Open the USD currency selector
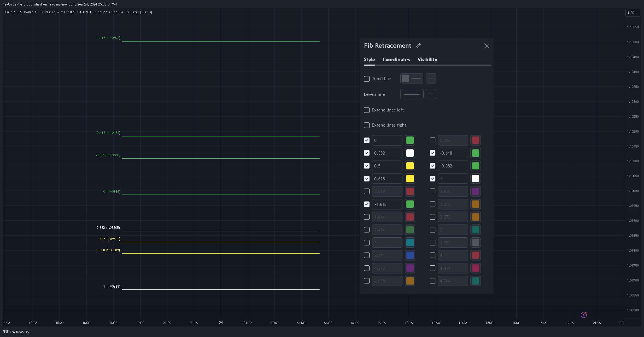 point(633,13)
